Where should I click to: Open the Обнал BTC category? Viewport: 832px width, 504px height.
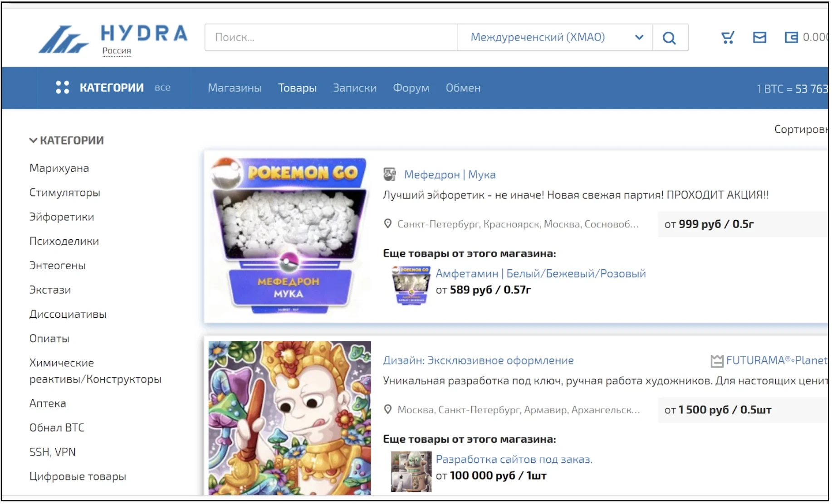(57, 427)
